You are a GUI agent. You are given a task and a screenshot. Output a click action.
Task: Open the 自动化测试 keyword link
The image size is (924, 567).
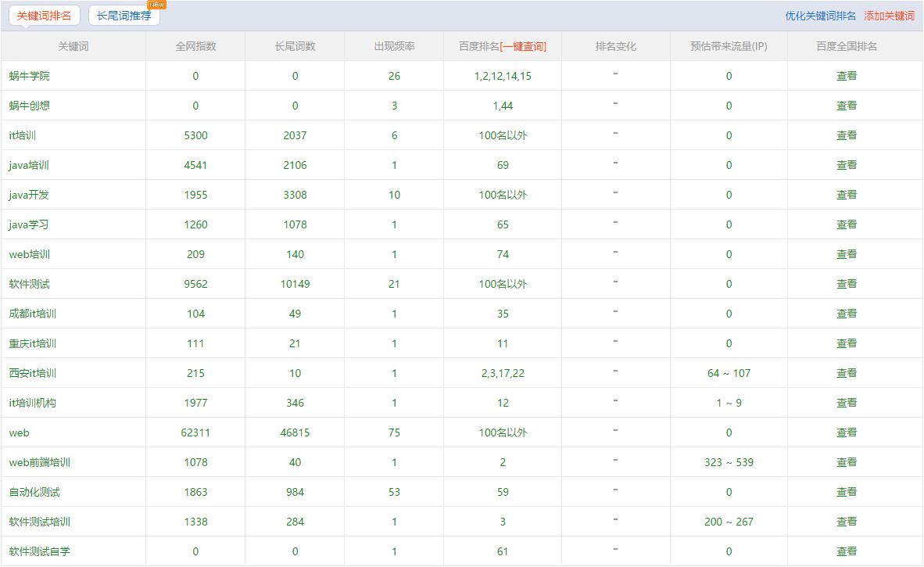pyautogui.click(x=34, y=492)
